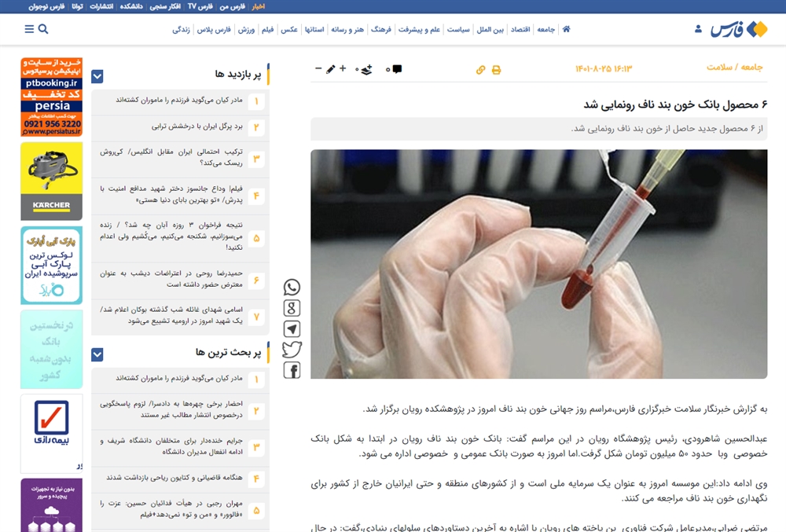This screenshot has height=532, width=786.
Task: Open فرهنگ menu item
Action: (381, 30)
